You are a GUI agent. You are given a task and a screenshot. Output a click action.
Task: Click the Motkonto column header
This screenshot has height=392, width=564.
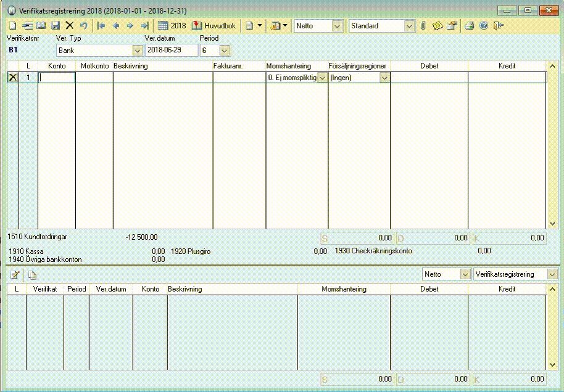94,66
